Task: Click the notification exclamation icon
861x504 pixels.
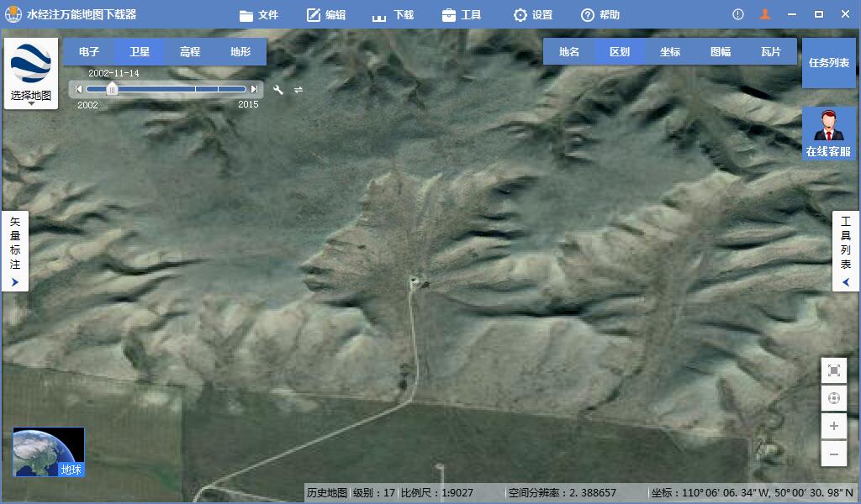Action: [x=738, y=14]
